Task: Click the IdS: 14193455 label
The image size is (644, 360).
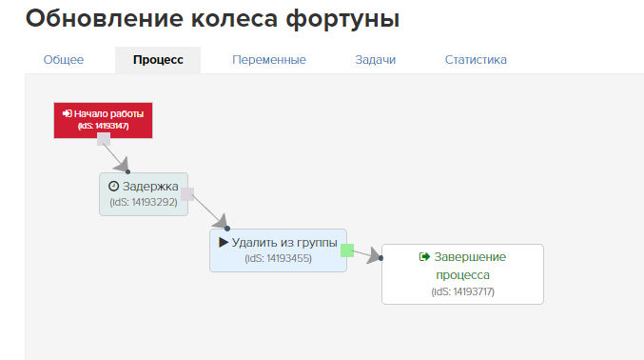Action: [278, 258]
